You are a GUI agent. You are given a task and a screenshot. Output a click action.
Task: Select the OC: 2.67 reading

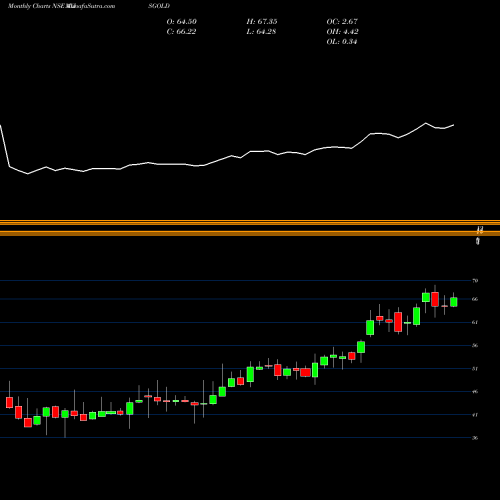[x=342, y=21]
